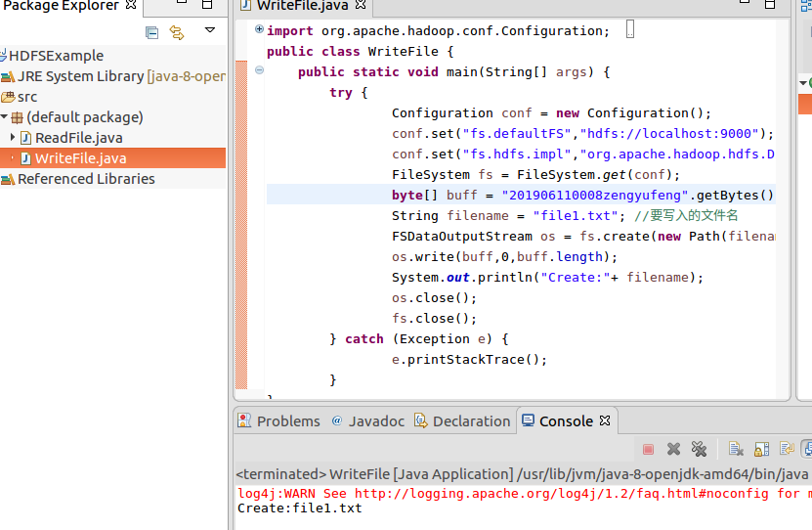Click the log4j FAQ link in console

tap(561, 493)
